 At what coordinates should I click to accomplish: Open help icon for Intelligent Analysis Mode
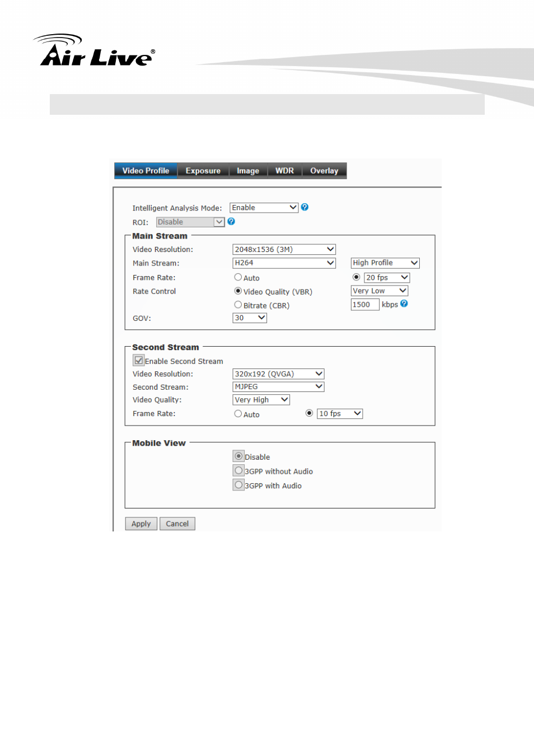tap(305, 207)
